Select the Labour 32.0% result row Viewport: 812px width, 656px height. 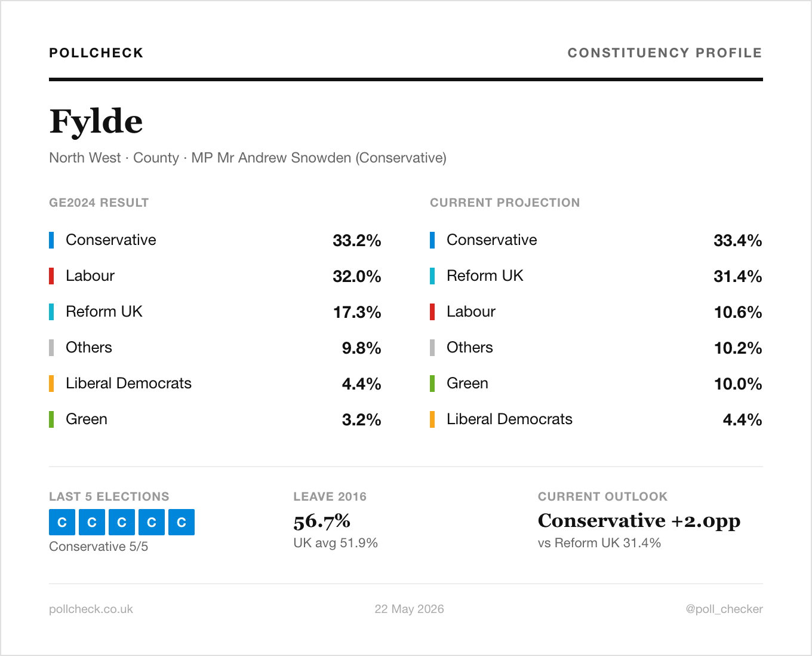coord(215,276)
